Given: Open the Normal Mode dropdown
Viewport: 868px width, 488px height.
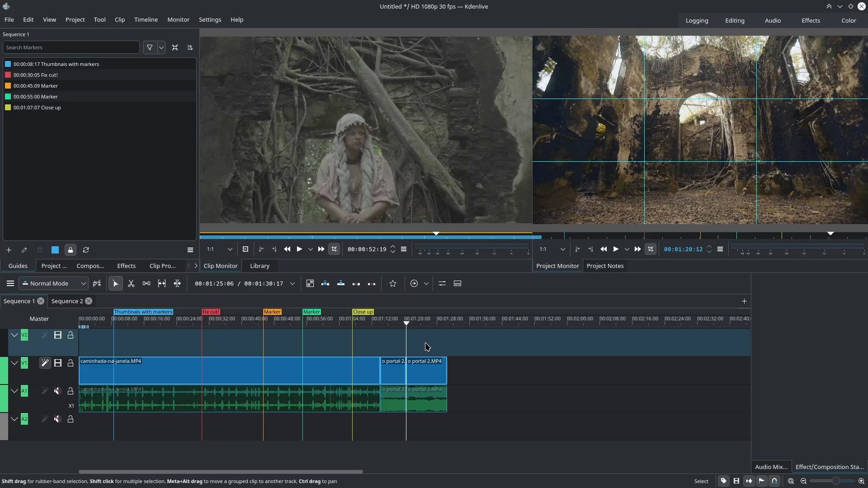Looking at the screenshot, I should pos(54,284).
